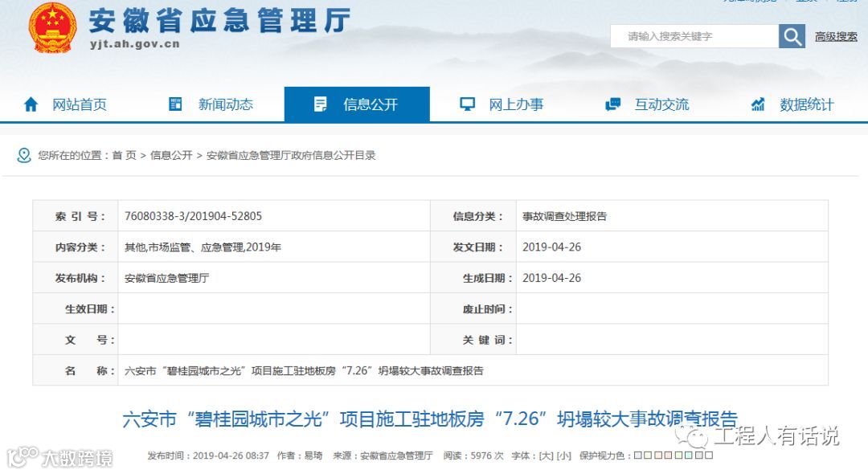Choose the pink eye-protection color swatch
Screen dimensions: 868x474
coord(668,456)
